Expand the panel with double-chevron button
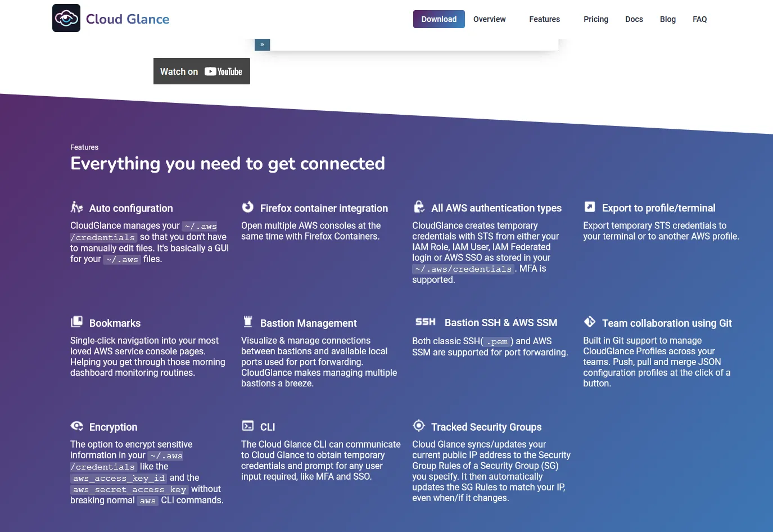Viewport: 773px width, 532px height. tap(263, 44)
